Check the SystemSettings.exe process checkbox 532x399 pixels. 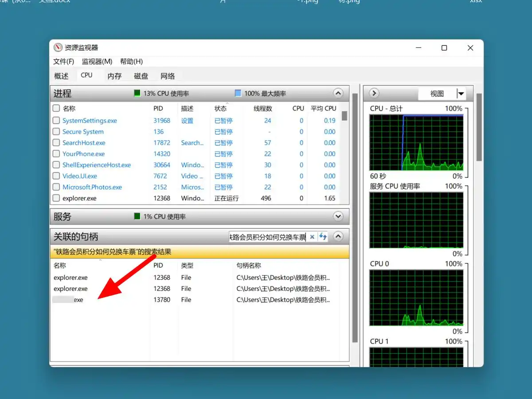click(x=56, y=121)
